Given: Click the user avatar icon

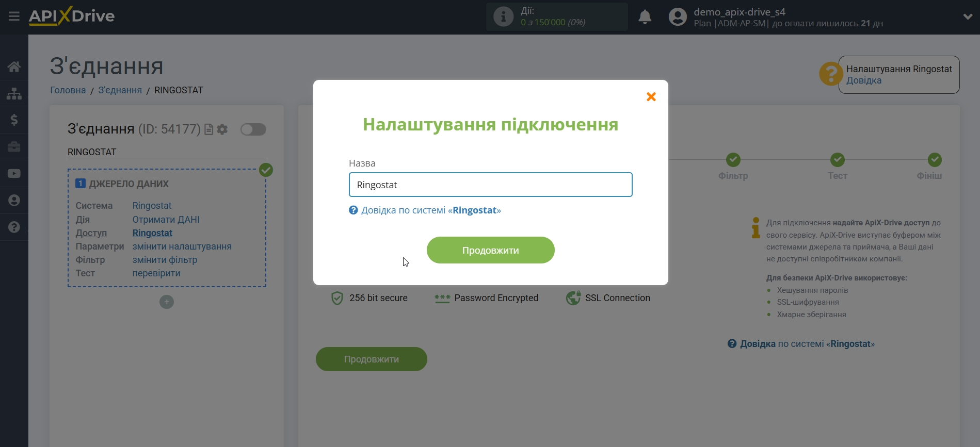Looking at the screenshot, I should pos(678,17).
